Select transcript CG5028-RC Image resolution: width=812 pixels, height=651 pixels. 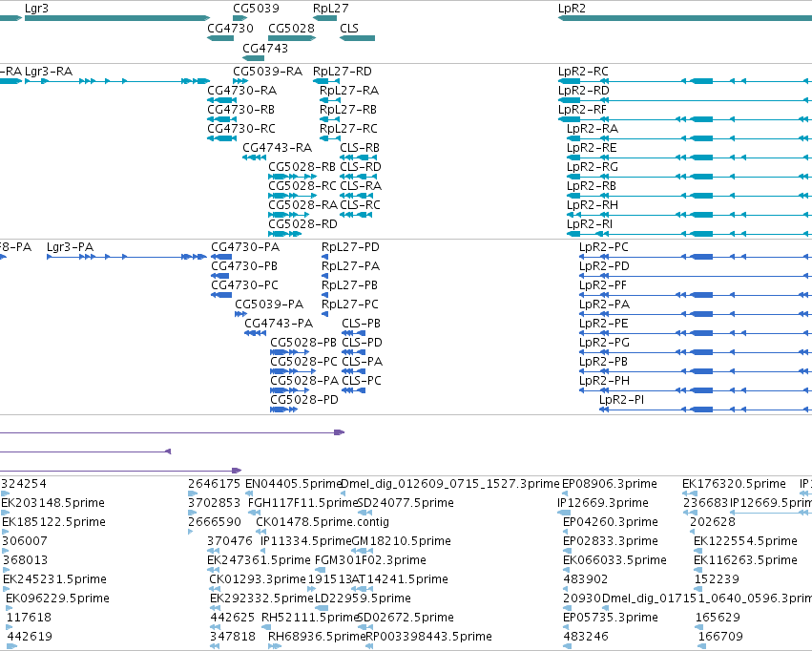(x=302, y=186)
